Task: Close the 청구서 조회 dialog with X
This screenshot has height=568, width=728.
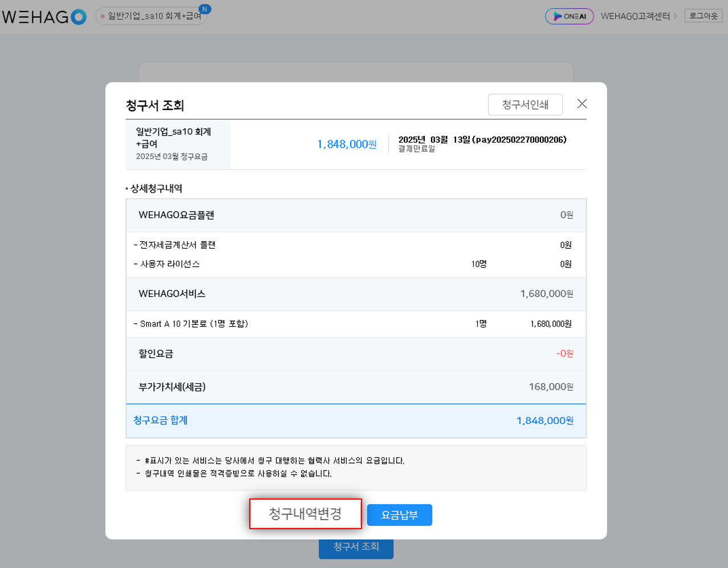Action: [581, 104]
